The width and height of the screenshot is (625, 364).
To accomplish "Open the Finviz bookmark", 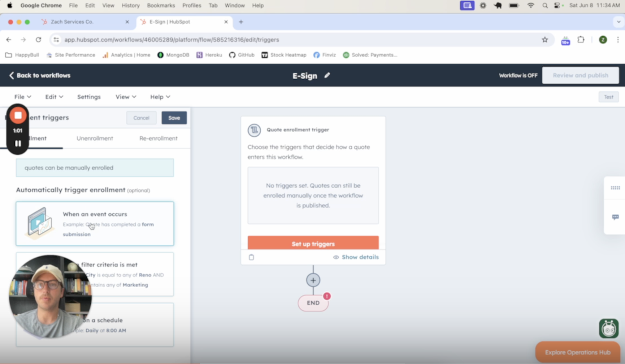I will [x=325, y=55].
